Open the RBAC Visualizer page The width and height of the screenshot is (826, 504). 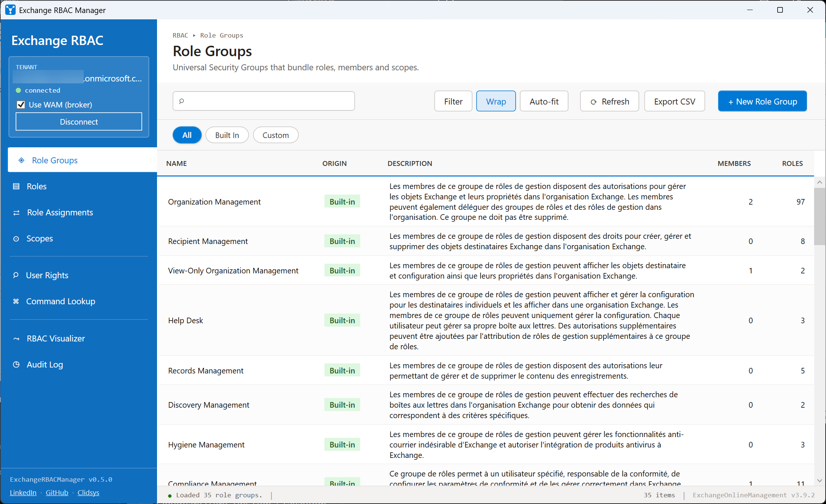(x=79, y=338)
